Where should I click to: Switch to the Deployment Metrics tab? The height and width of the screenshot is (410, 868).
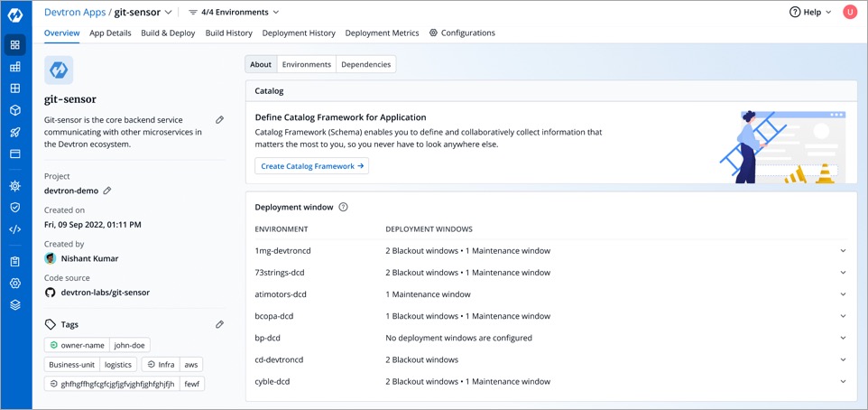[382, 33]
